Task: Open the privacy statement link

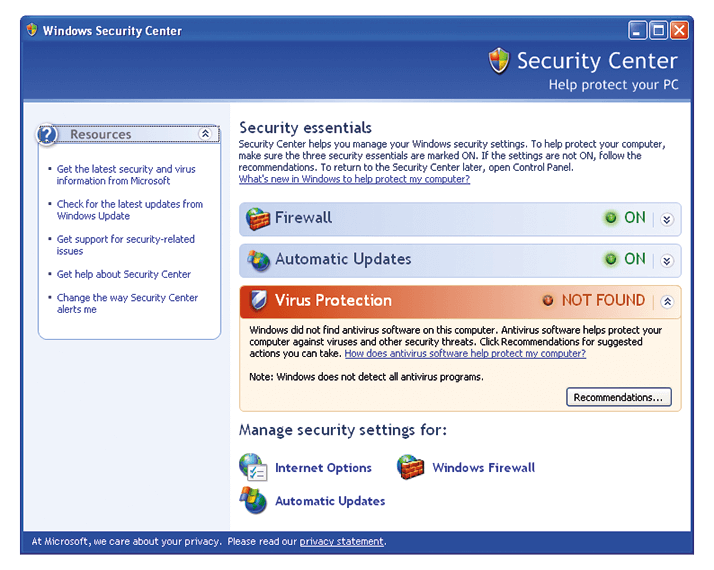Action: click(341, 542)
